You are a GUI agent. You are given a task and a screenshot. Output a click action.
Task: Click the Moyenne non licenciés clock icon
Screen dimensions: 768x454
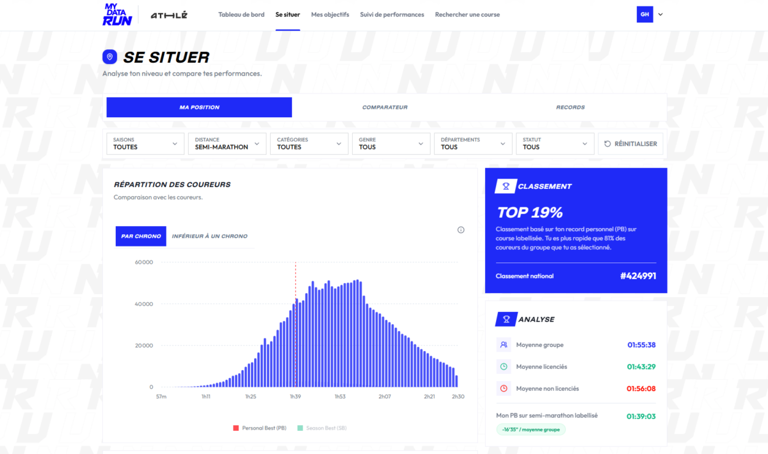[x=504, y=388]
